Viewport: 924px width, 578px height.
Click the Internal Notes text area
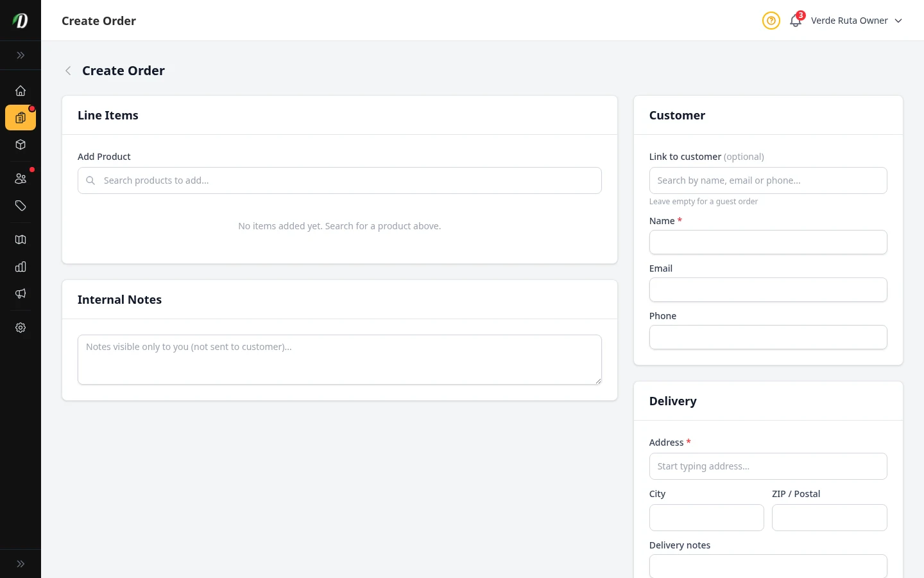pyautogui.click(x=339, y=359)
